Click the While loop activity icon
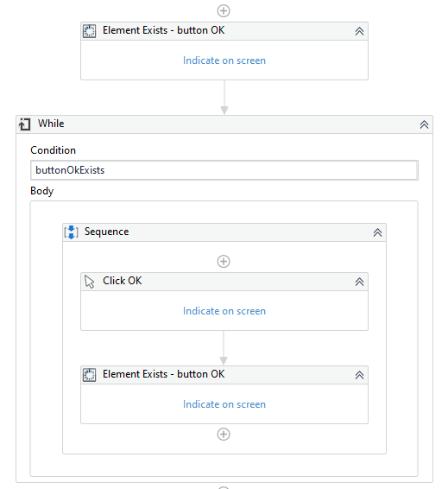The width and height of the screenshot is (448, 489). pyautogui.click(x=25, y=124)
